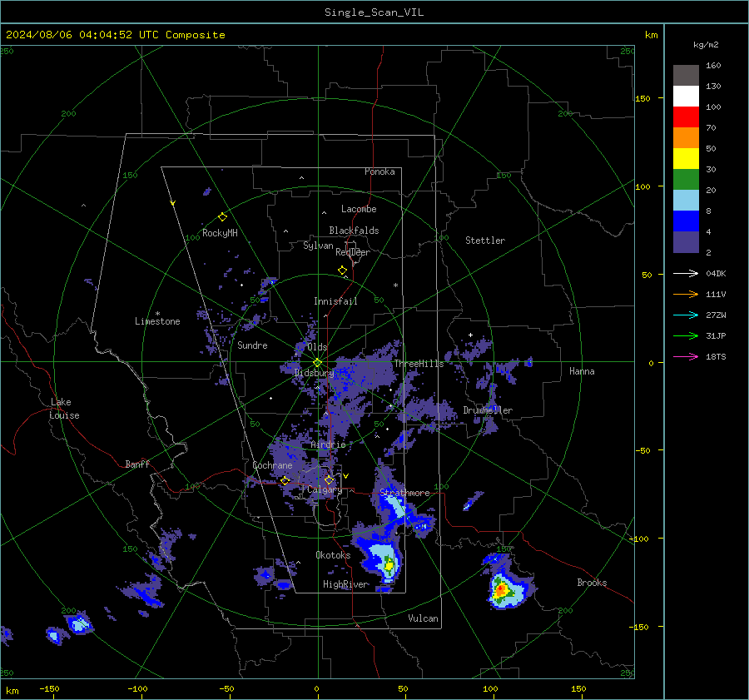Click the white 130 kg/m2 legend swatch
The height and width of the screenshot is (700, 749).
[686, 97]
